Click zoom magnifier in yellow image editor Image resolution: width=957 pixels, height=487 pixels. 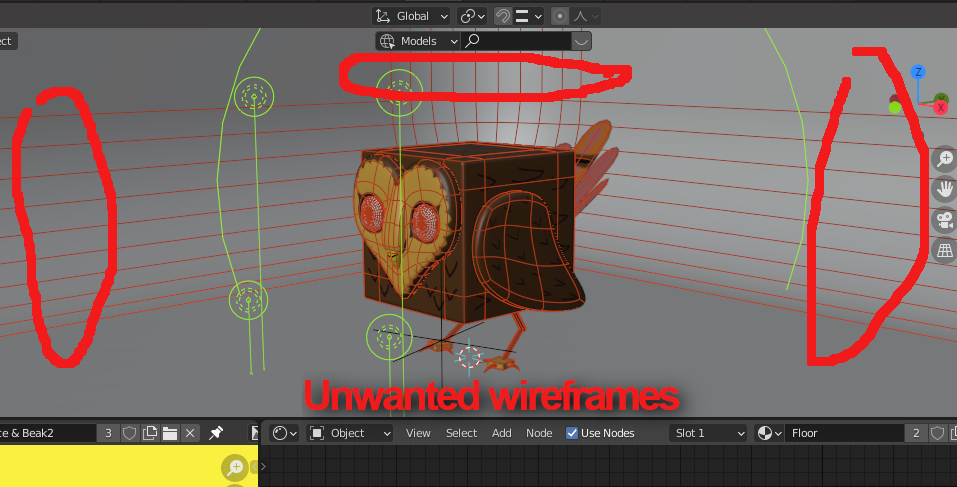click(234, 467)
